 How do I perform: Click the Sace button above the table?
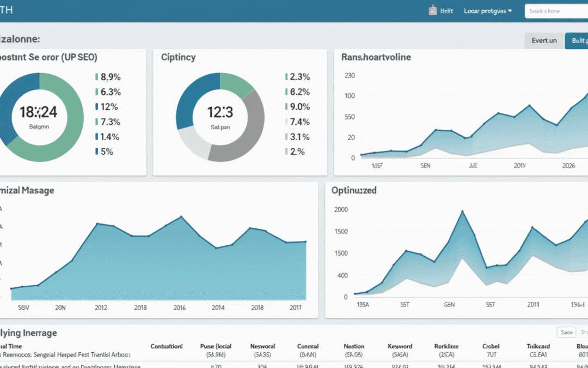point(566,332)
